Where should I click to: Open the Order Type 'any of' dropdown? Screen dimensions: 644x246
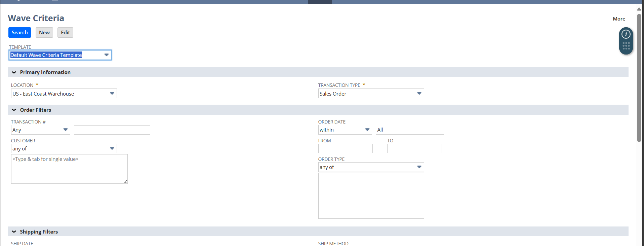tap(419, 167)
